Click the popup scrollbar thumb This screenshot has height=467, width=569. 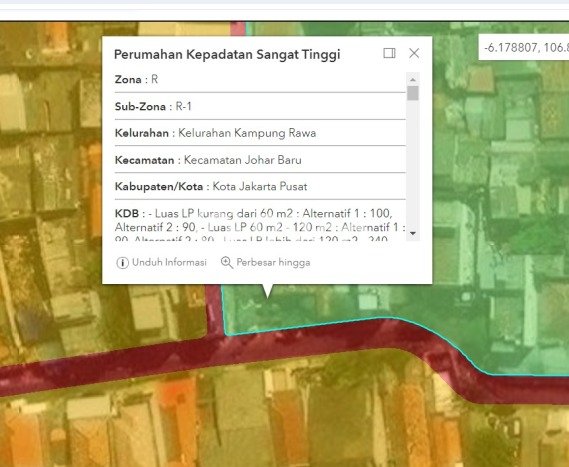point(413,93)
